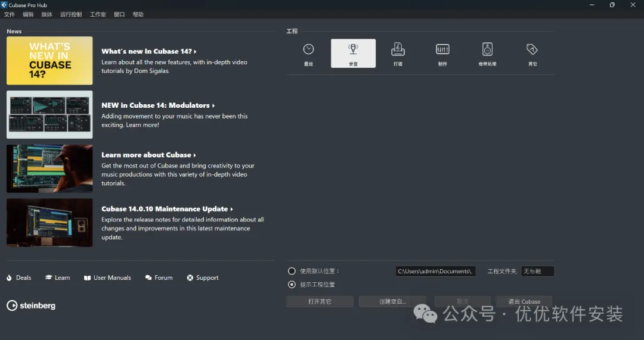This screenshot has width=644, height=340.
Task: Choose 使用默认位置 radio option
Action: pyautogui.click(x=292, y=271)
